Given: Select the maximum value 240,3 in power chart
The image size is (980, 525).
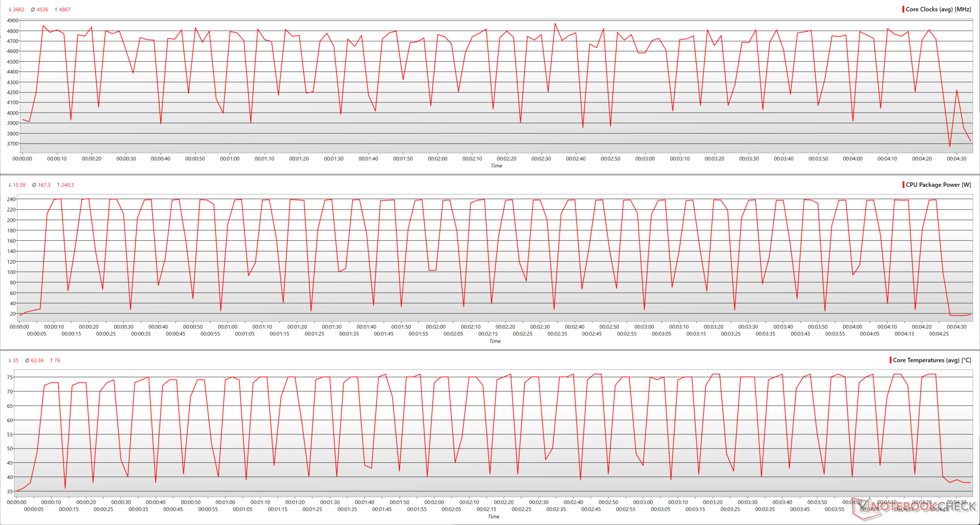Looking at the screenshot, I should click(67, 185).
